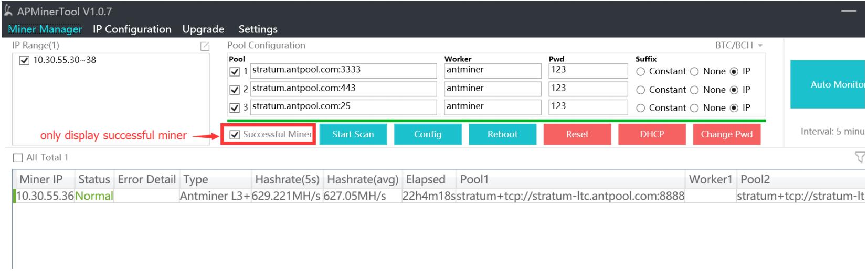
Task: Sort by Miner IP column header
Action: (x=44, y=179)
